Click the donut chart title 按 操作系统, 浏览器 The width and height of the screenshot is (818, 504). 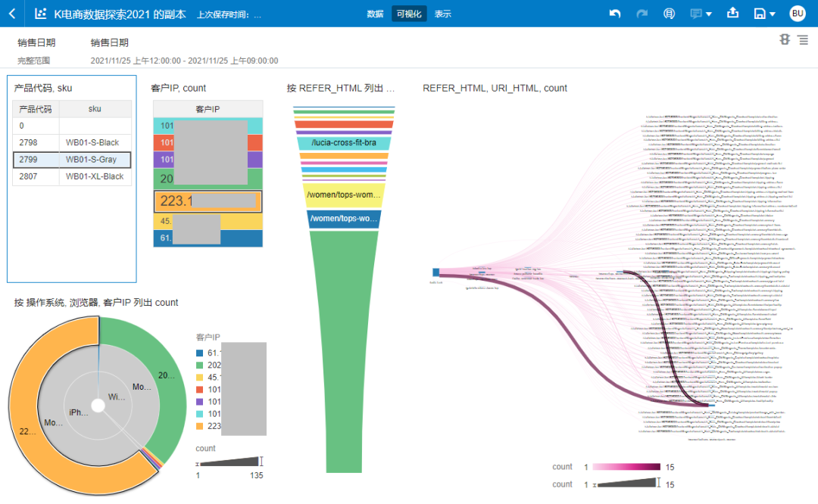pos(96,302)
